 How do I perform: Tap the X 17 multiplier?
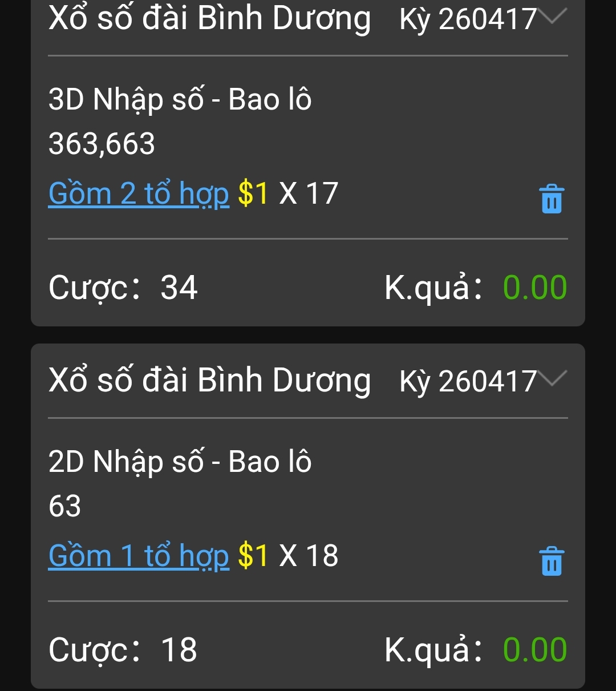[309, 194]
